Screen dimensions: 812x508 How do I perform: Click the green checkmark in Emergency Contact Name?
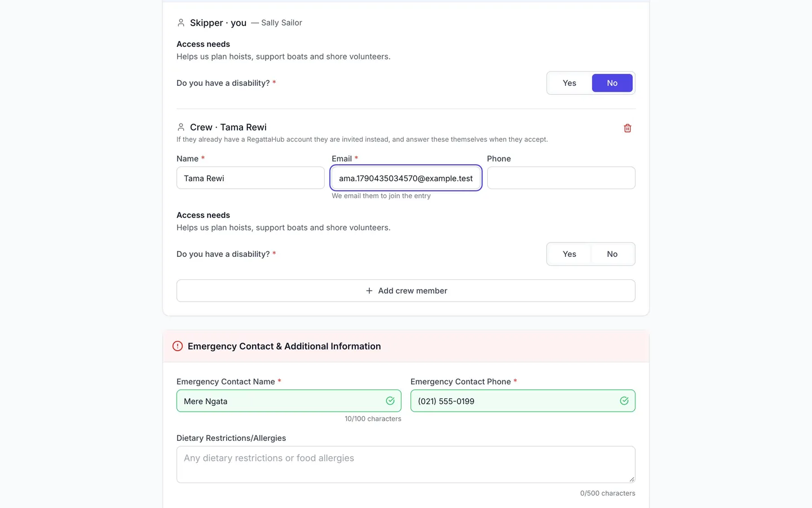tap(390, 401)
